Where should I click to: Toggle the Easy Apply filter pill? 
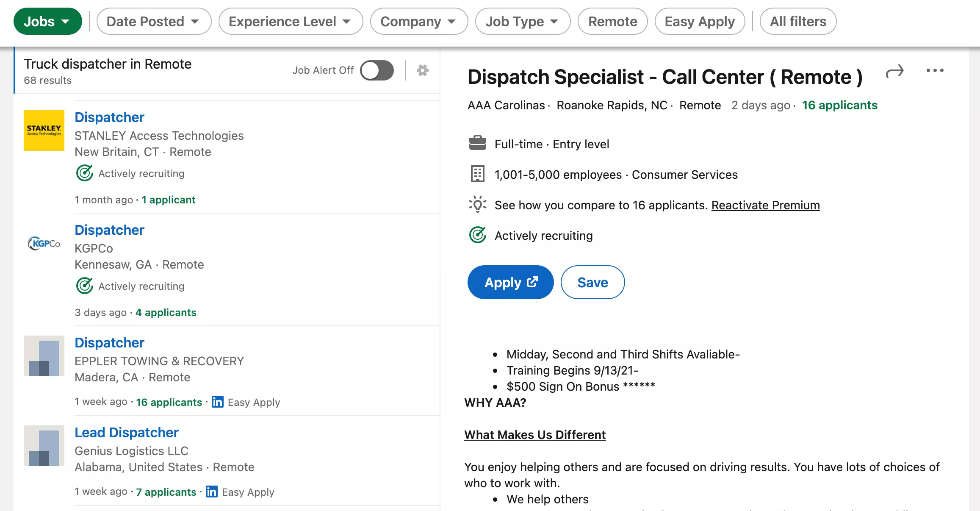pyautogui.click(x=700, y=21)
